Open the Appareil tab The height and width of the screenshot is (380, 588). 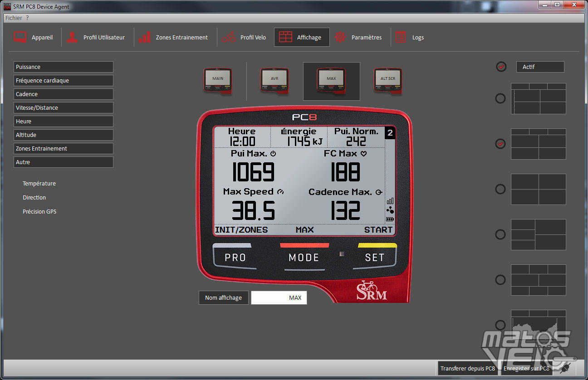coord(33,37)
